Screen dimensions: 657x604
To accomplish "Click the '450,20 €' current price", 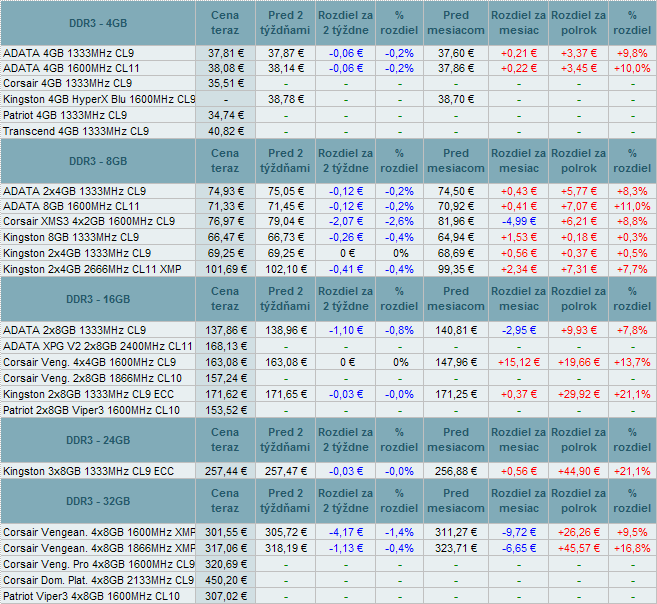I will (226, 580).
